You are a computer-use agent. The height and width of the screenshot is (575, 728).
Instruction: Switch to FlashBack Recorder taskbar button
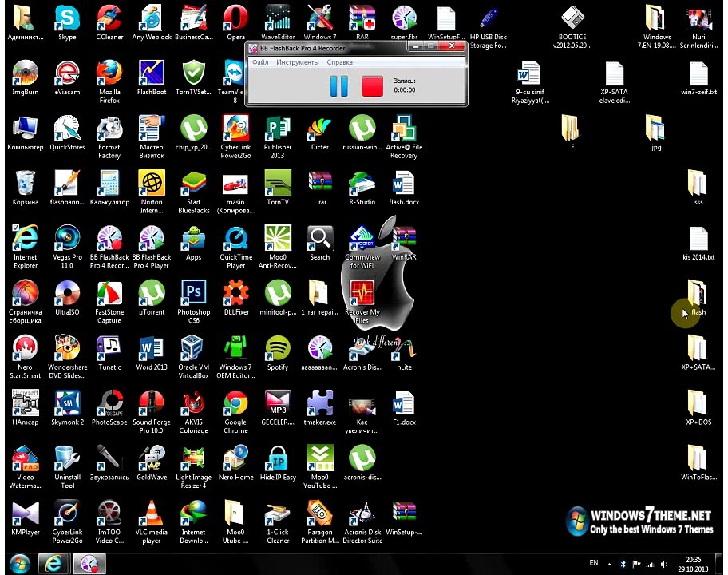89,563
